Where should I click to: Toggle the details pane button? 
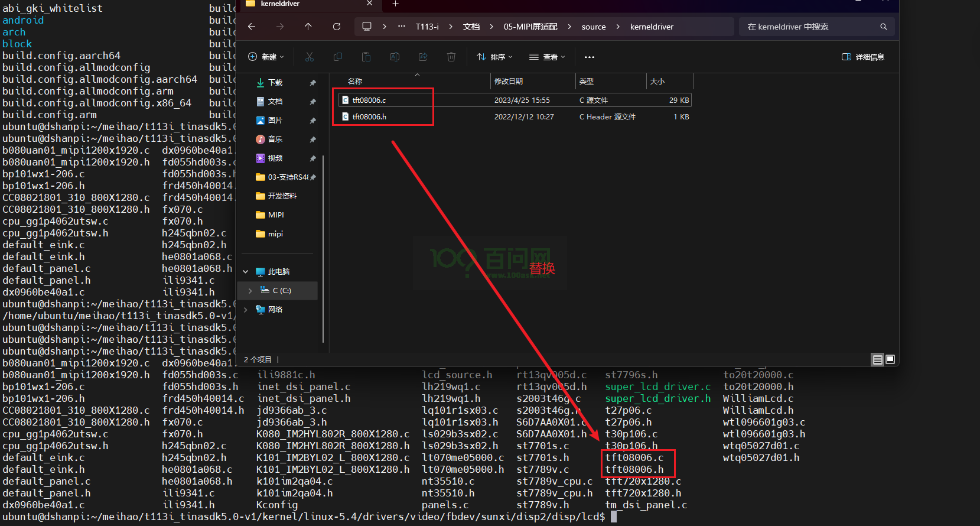point(862,57)
